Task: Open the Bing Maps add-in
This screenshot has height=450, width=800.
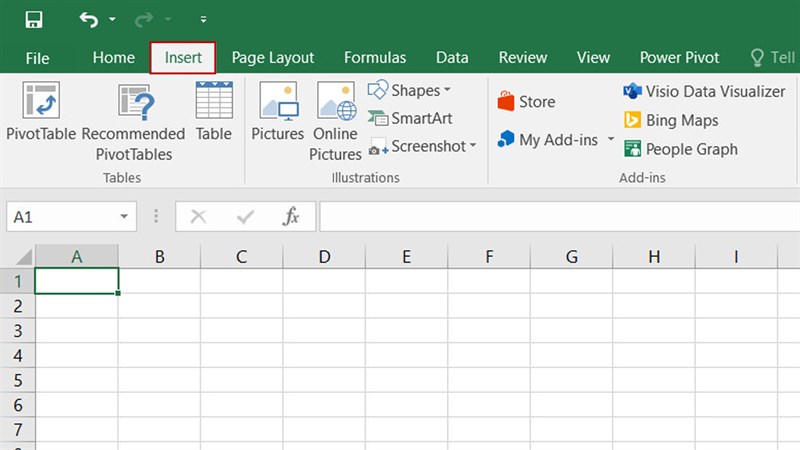Action: click(671, 120)
